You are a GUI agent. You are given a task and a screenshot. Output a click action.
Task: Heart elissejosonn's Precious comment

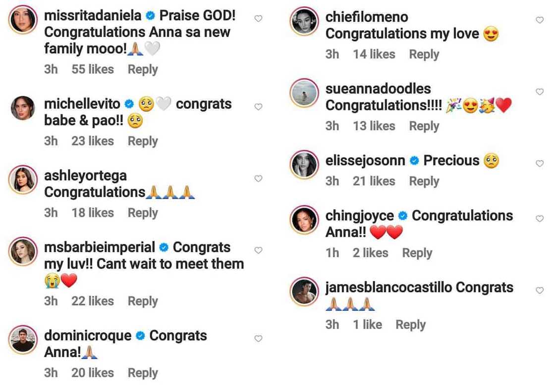point(540,164)
